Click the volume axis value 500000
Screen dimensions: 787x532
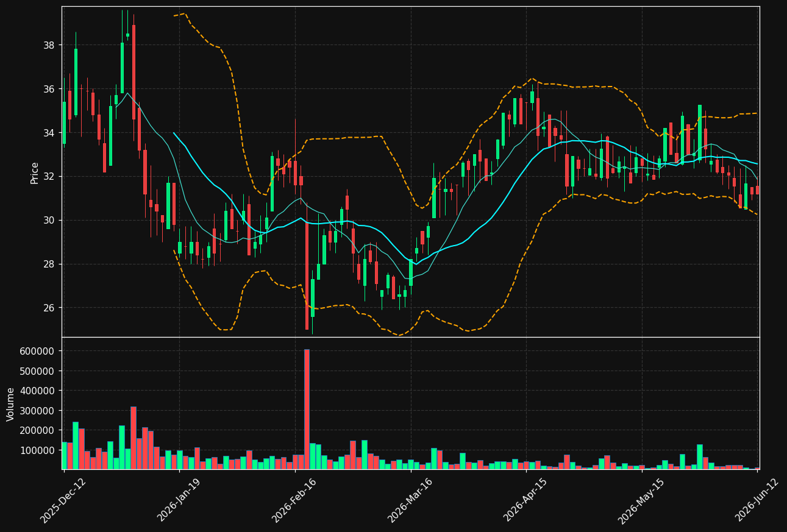(x=38, y=371)
